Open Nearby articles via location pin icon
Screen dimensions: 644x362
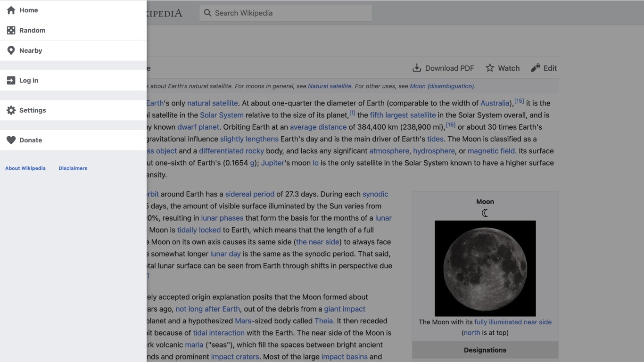(10, 50)
